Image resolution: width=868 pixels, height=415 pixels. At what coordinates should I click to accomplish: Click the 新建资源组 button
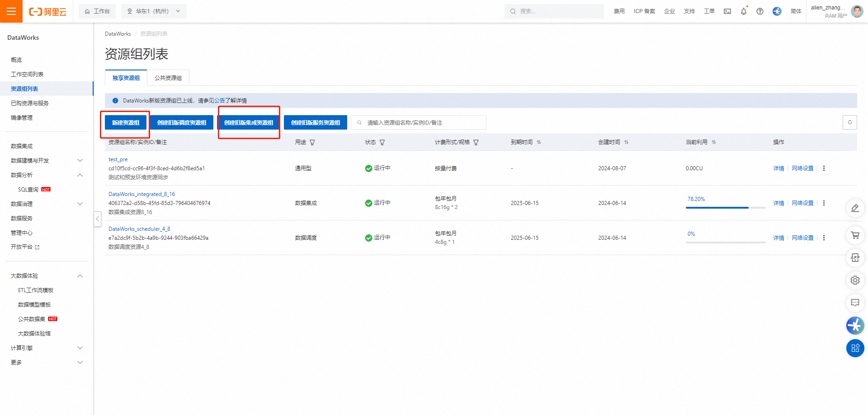point(126,122)
